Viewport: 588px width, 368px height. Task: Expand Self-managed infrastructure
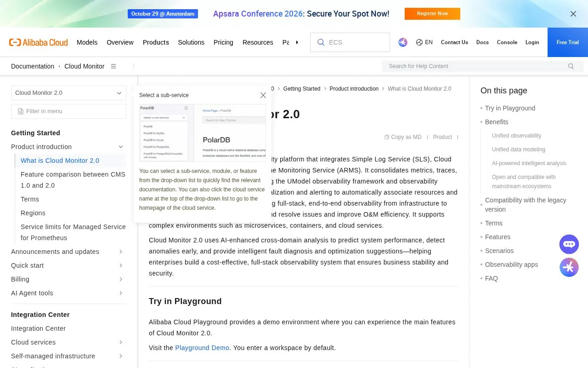click(121, 356)
